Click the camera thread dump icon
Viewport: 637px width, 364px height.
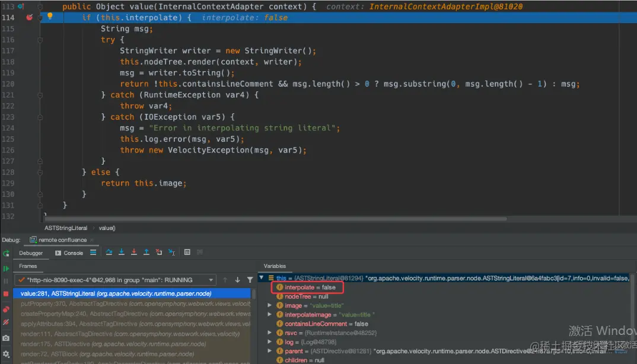tap(6, 338)
